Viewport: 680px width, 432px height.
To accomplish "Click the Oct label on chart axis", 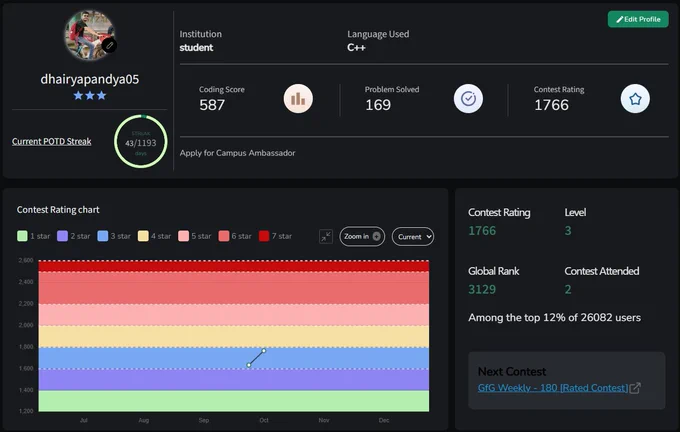I will coord(264,420).
